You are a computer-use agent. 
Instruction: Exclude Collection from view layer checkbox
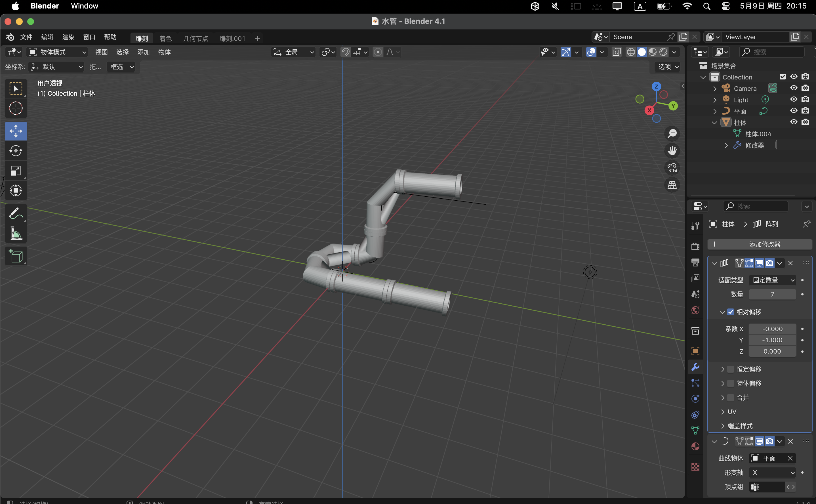(783, 77)
